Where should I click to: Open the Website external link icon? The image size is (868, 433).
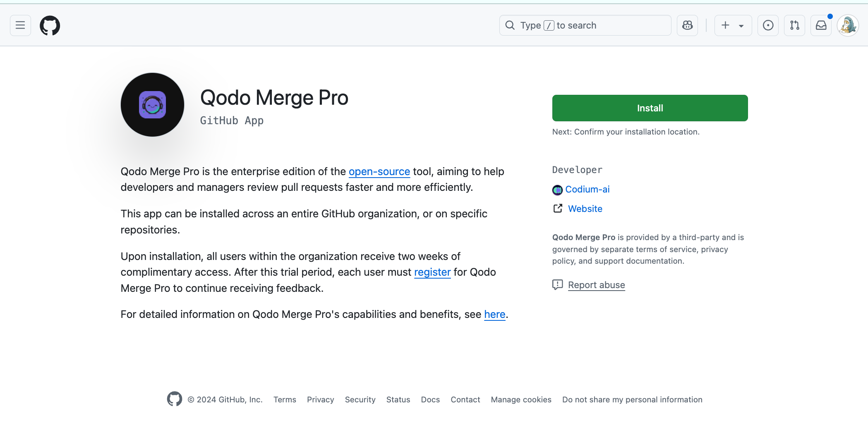click(558, 209)
